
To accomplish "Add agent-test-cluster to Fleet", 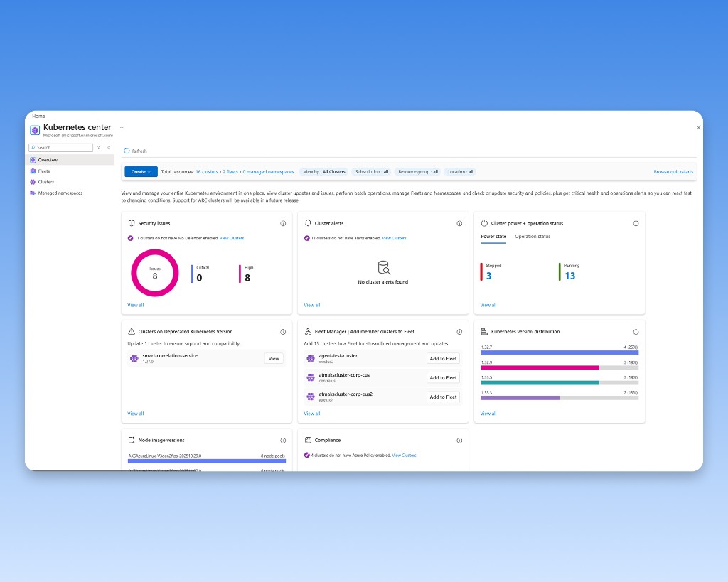I will (x=443, y=358).
